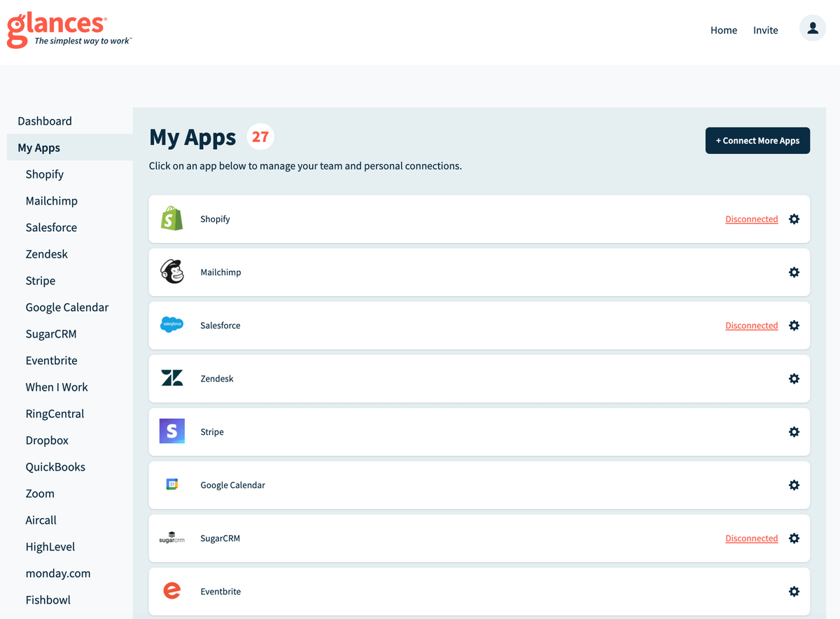Viewport: 840px width, 619px height.
Task: Open QuickBooks in the sidebar
Action: click(55, 467)
